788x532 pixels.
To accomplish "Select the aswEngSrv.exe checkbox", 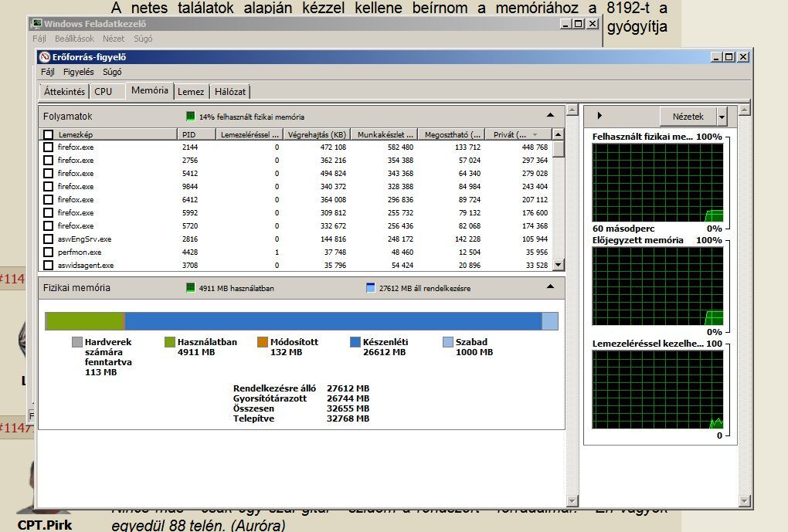I will 48,239.
